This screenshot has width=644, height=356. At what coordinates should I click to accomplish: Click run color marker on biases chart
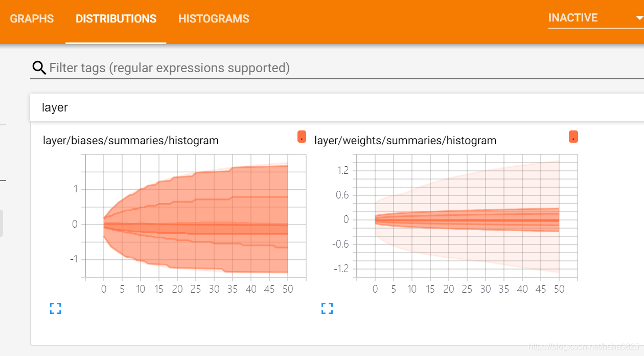coord(302,137)
